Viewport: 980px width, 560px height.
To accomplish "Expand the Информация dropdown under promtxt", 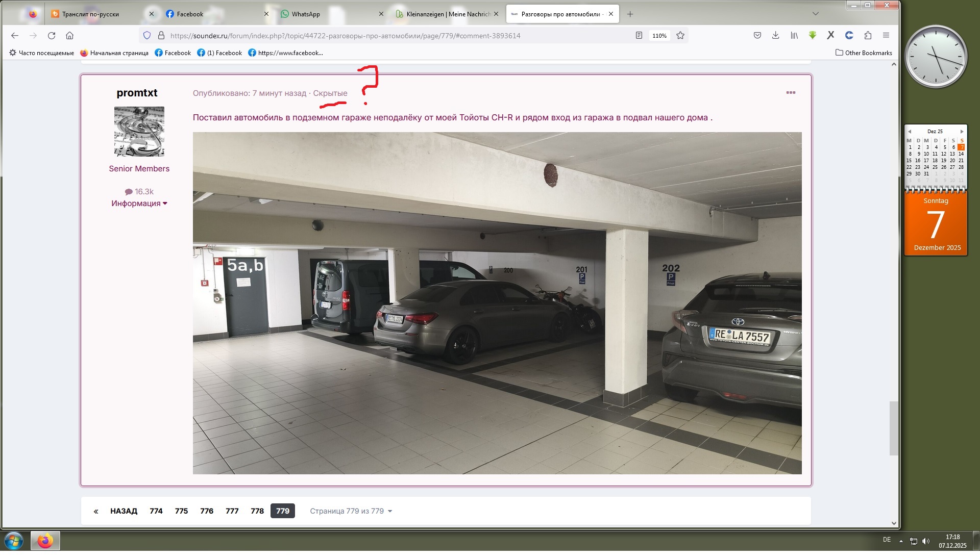I will [x=139, y=203].
